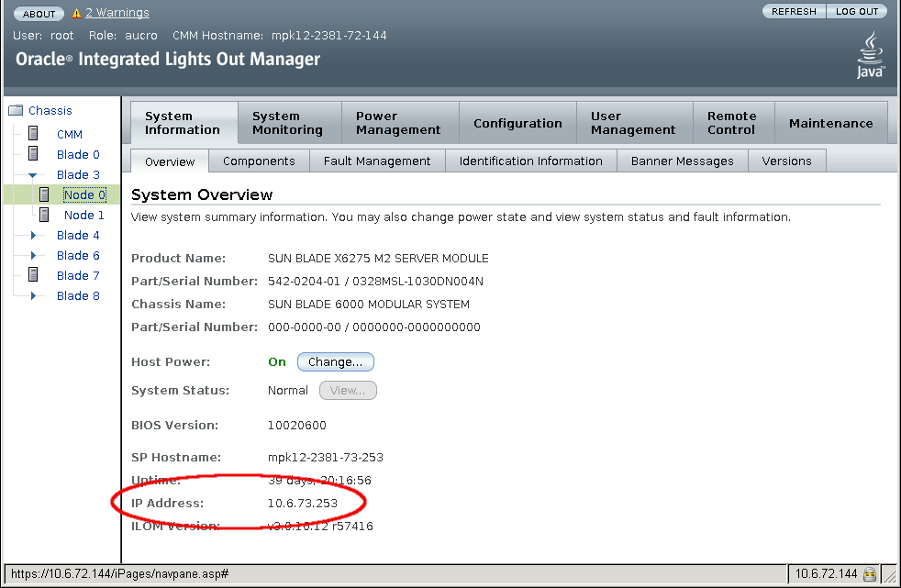This screenshot has height=588, width=901.
Task: Click the Node 0 server icon
Action: click(43, 194)
